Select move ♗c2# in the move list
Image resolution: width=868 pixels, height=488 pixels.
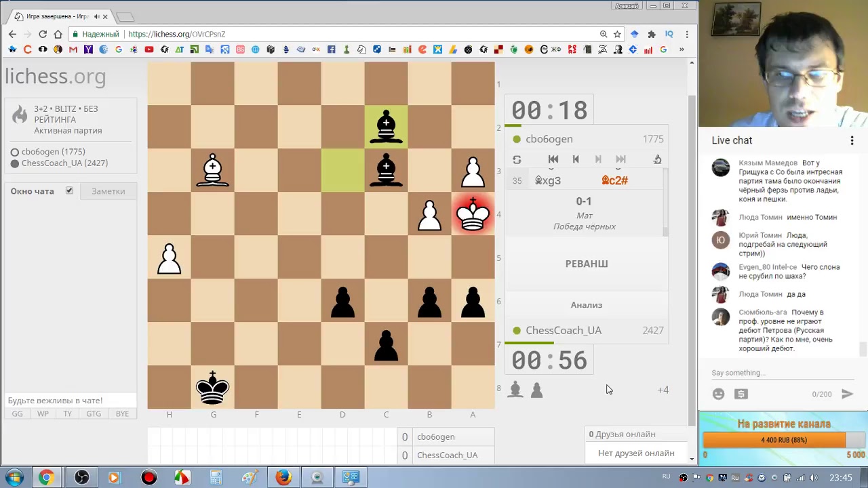pyautogui.click(x=614, y=180)
